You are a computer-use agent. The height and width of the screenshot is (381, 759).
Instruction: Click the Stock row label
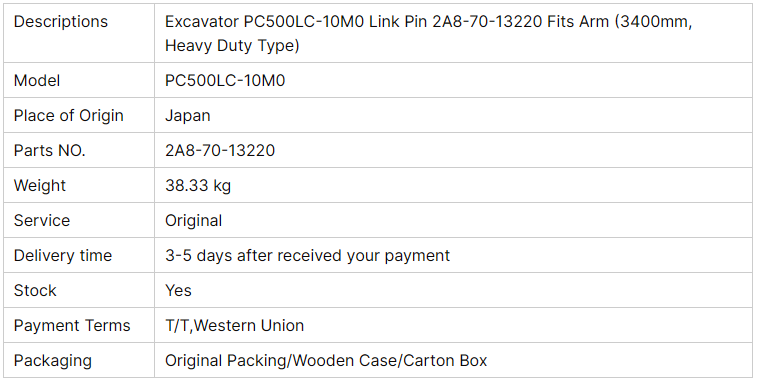(35, 290)
